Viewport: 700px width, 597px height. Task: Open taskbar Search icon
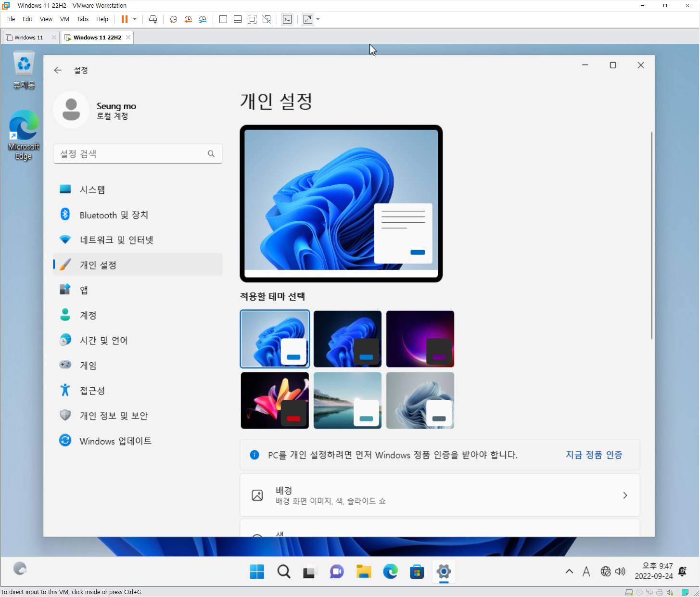[284, 572]
